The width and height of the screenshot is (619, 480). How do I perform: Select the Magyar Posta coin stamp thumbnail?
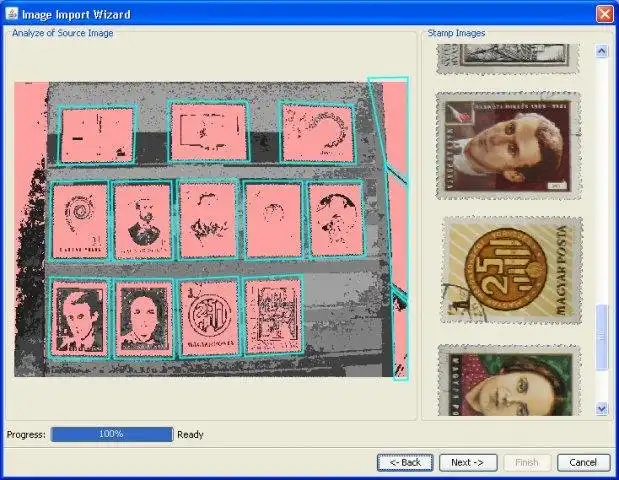coord(512,270)
